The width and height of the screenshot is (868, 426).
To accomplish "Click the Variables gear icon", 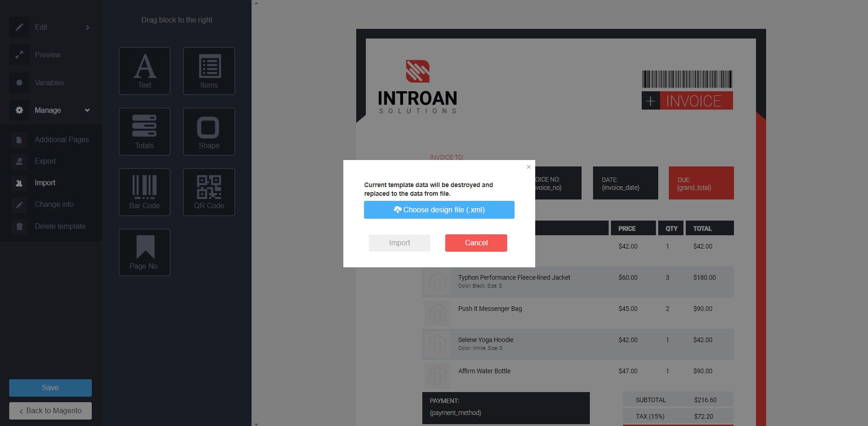I will click(x=19, y=83).
